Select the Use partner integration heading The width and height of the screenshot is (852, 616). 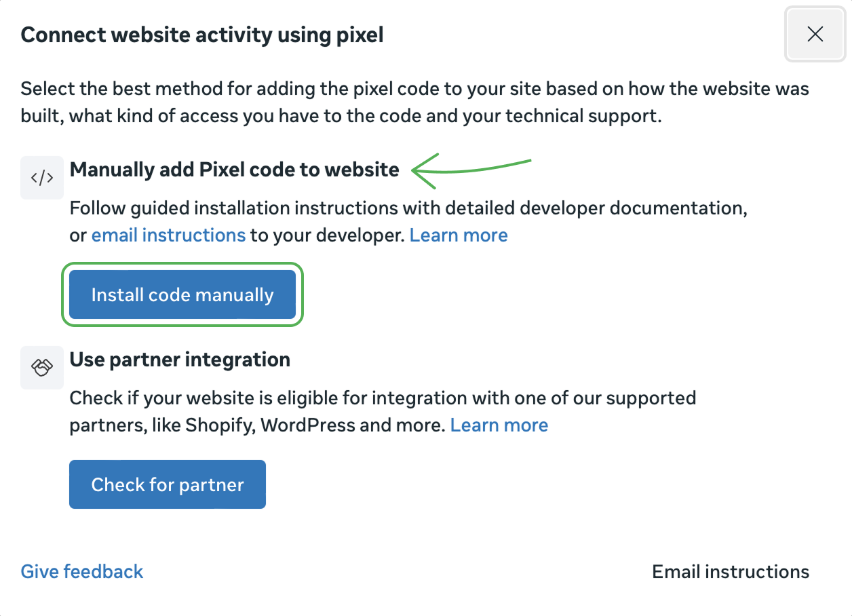click(x=180, y=360)
